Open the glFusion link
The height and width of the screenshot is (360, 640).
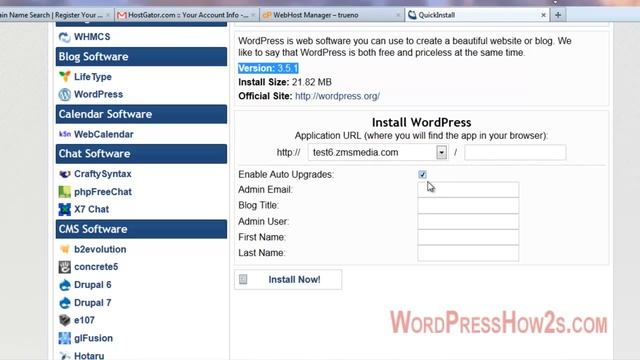point(93,338)
